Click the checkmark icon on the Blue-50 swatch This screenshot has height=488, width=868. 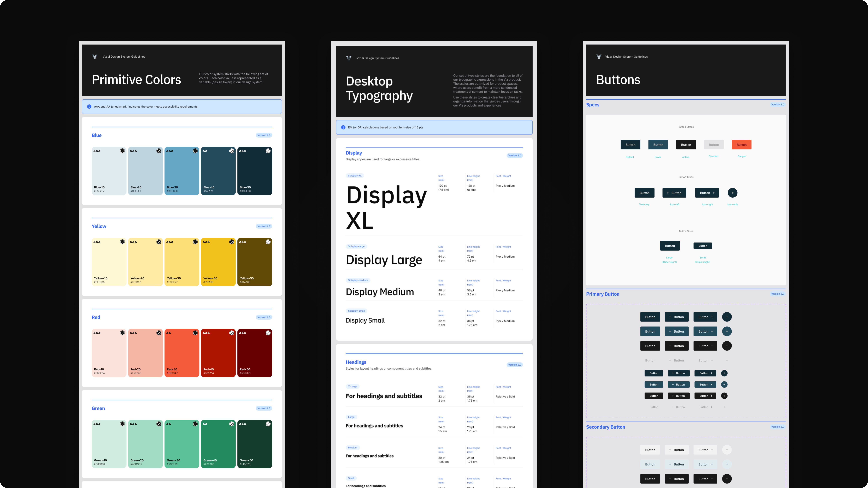(x=268, y=151)
